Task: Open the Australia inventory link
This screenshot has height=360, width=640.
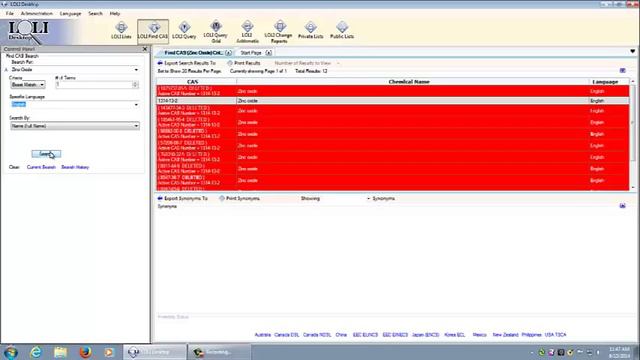Action: click(262, 335)
